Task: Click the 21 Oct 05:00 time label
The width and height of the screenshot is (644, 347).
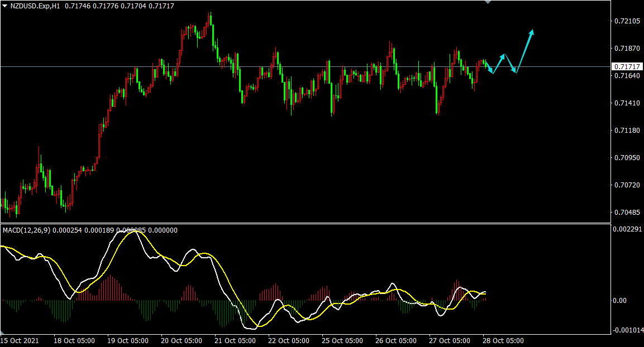Action: 235,341
